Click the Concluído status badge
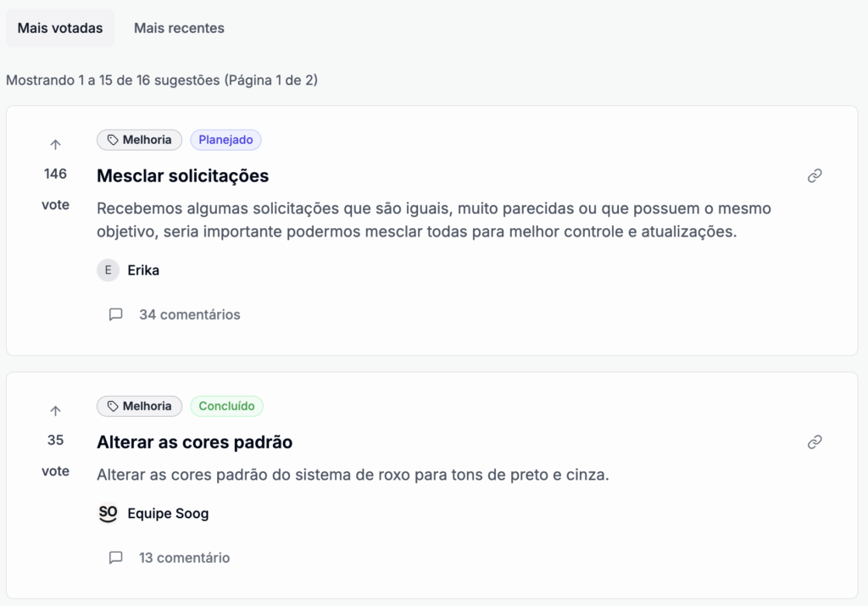The height and width of the screenshot is (606, 868). pyautogui.click(x=226, y=406)
